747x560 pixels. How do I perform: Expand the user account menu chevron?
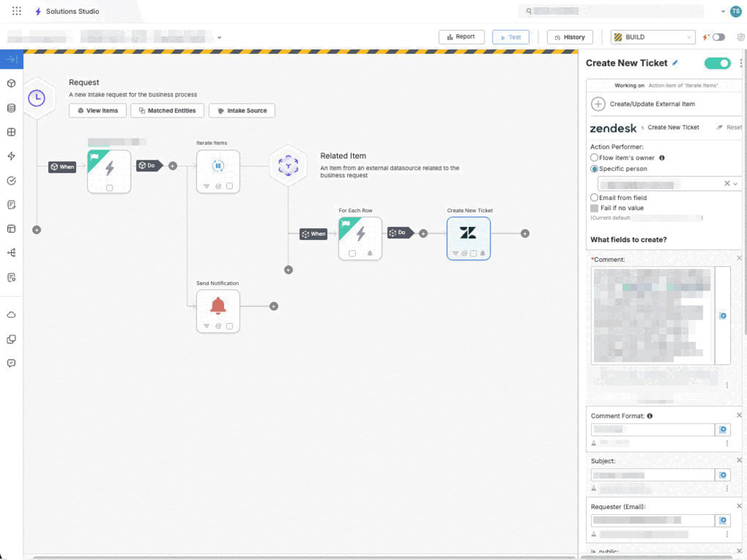coord(723,12)
